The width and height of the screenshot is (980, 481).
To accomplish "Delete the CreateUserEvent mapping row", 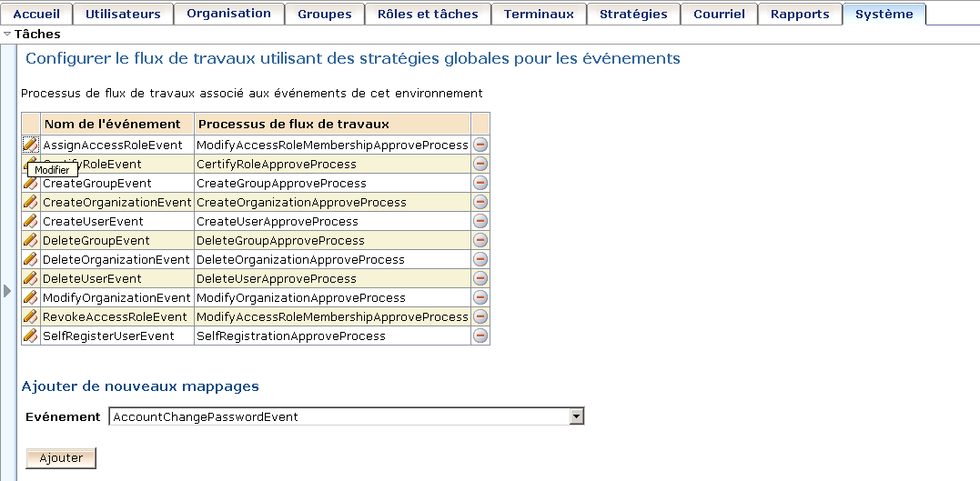I will point(480,221).
